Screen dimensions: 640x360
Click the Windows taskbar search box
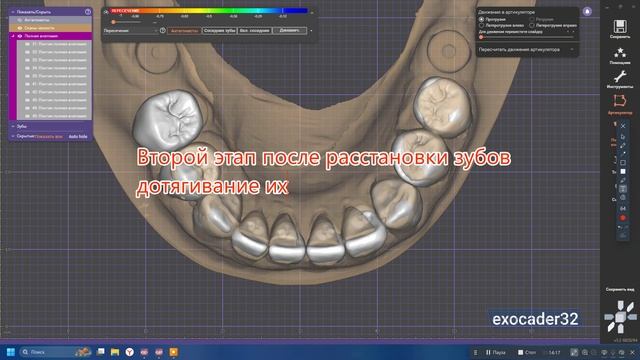pyautogui.click(x=55, y=352)
